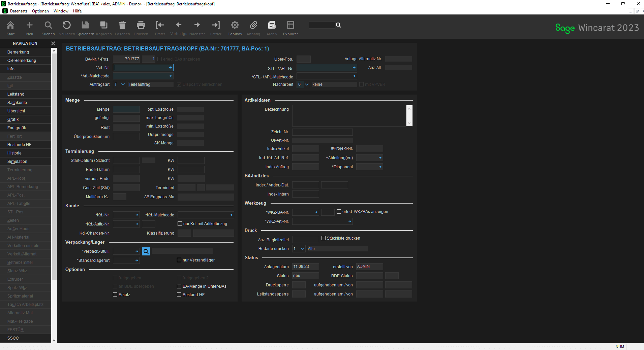
Task: Enable nur Kd. mit Artikelbezug
Action: [x=180, y=224]
